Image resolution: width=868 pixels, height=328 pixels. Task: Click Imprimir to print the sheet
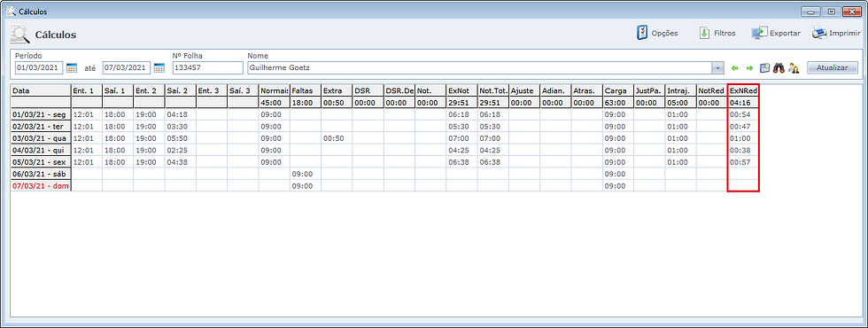coord(836,34)
